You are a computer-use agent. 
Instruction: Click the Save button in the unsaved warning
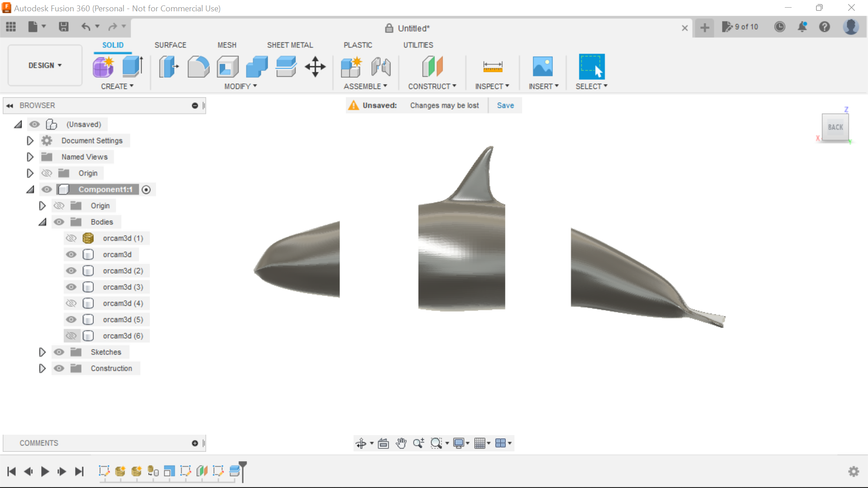(x=505, y=105)
